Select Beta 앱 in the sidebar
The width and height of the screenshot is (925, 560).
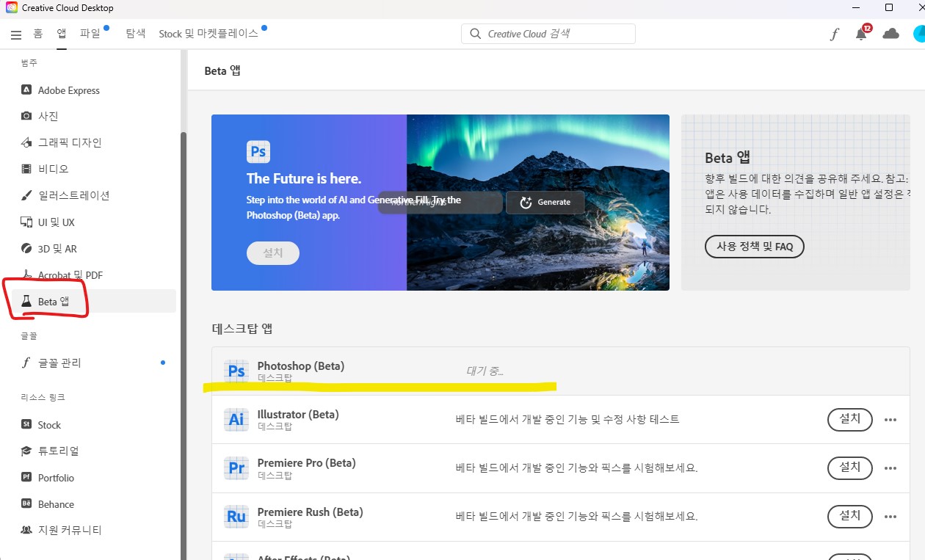[x=94, y=302]
